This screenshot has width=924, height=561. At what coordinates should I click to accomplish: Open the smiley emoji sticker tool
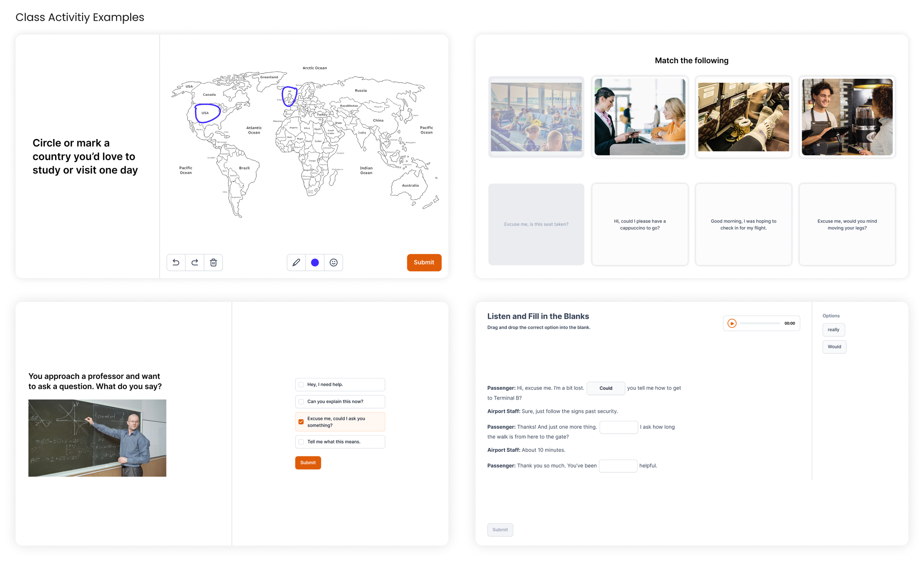pos(333,262)
